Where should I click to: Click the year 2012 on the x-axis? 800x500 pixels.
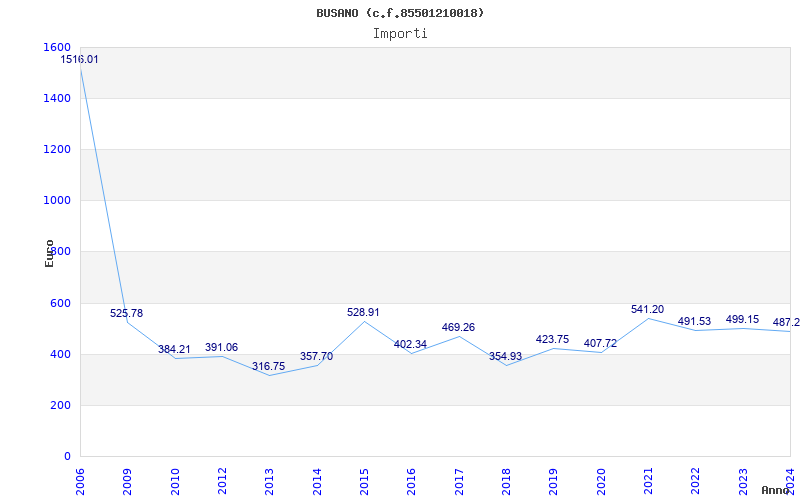click(222, 480)
